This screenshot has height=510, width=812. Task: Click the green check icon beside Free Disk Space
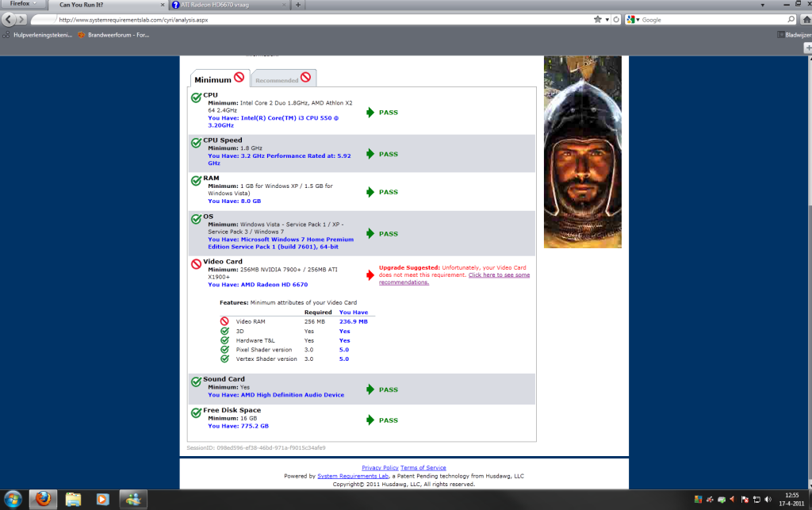tap(197, 412)
